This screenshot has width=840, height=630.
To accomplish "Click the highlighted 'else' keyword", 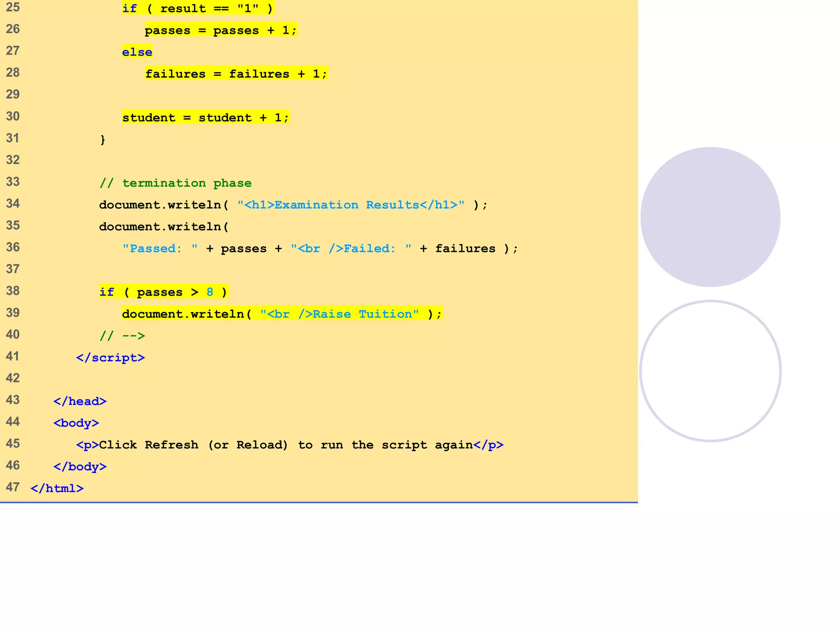I will (137, 52).
